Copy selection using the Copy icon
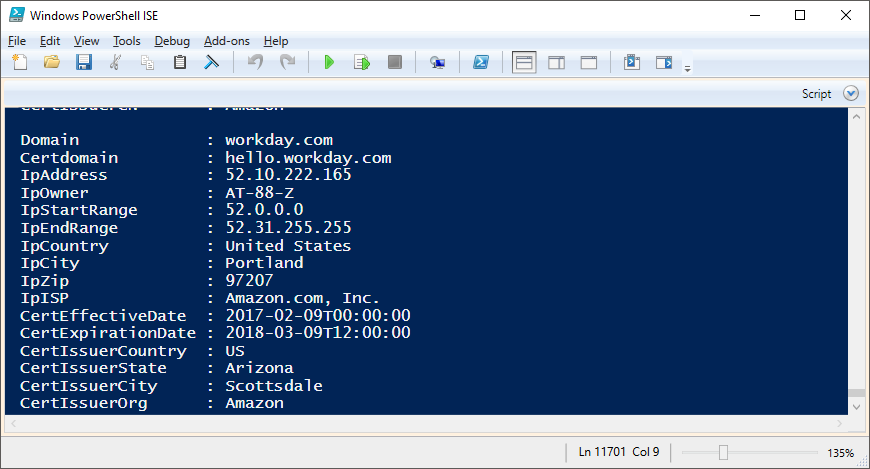 coord(147,62)
